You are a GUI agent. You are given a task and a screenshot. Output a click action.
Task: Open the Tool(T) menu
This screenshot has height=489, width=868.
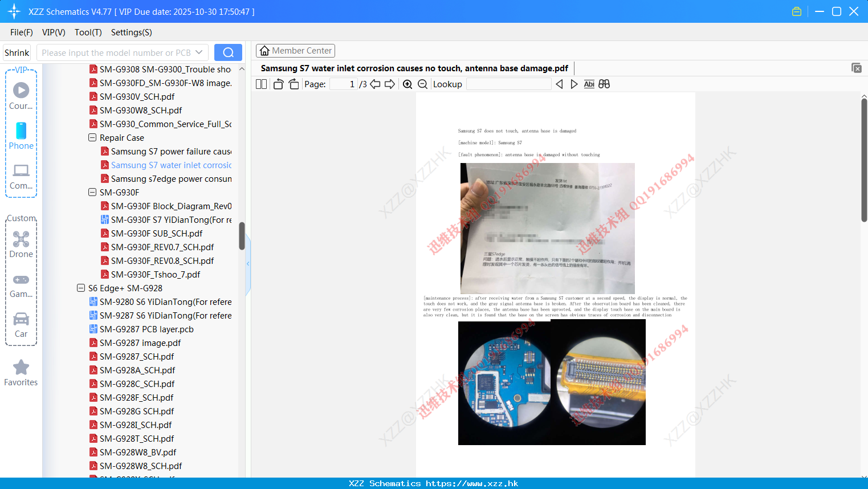(x=88, y=32)
